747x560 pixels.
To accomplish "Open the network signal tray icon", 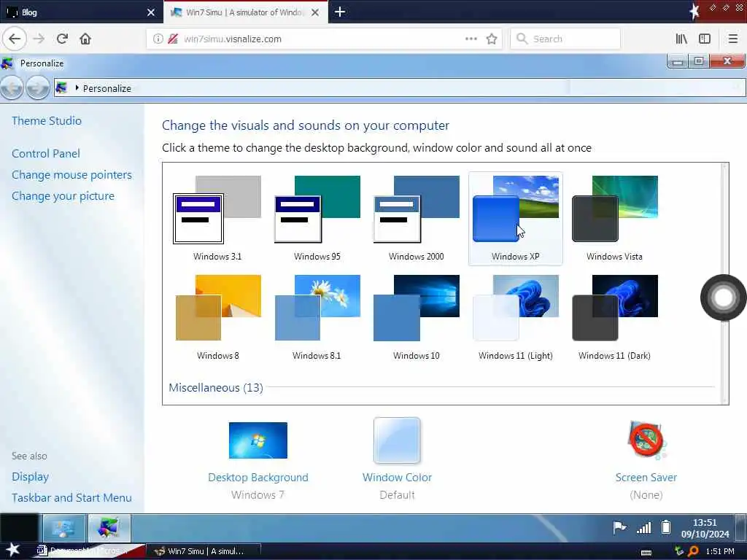I will coord(643,528).
